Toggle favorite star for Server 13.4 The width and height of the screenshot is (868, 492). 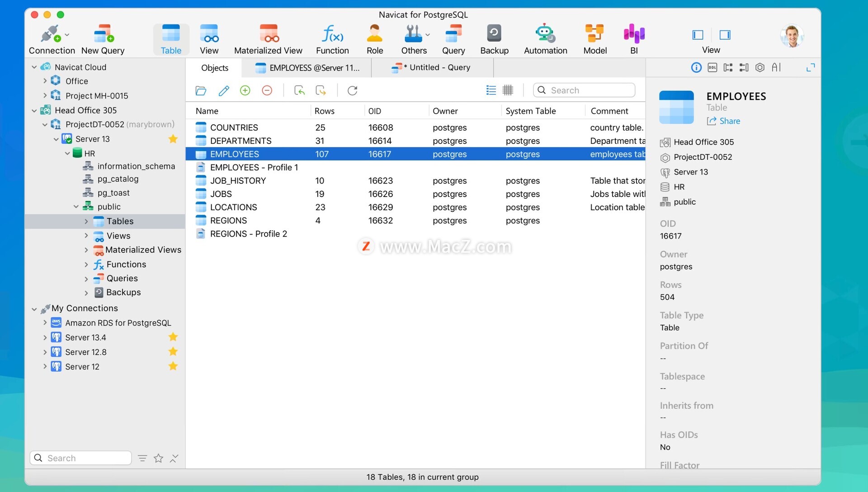(173, 337)
